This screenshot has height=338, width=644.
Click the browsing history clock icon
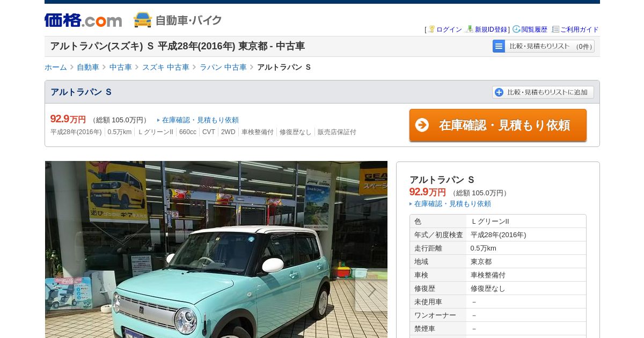[x=516, y=29]
